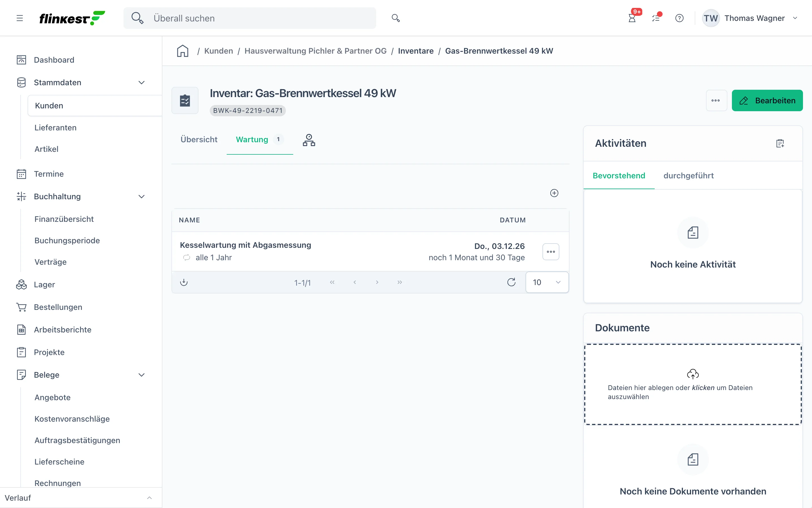Open Dashboard in the sidebar
This screenshot has height=508, width=812.
point(54,60)
